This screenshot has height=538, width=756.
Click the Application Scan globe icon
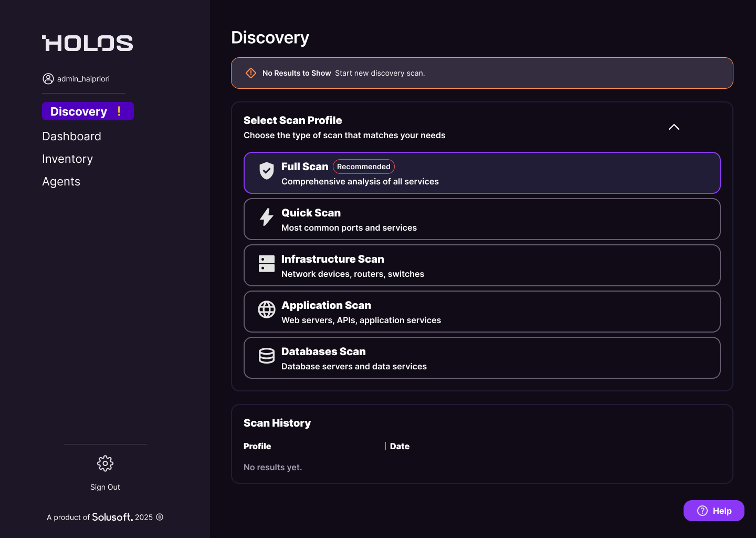267,309
